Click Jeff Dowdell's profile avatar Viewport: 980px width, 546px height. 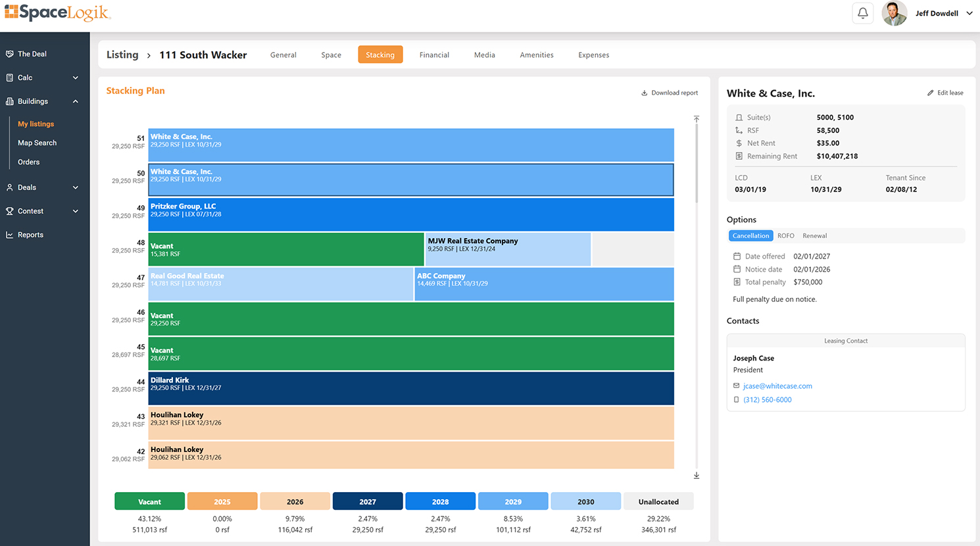click(x=894, y=13)
